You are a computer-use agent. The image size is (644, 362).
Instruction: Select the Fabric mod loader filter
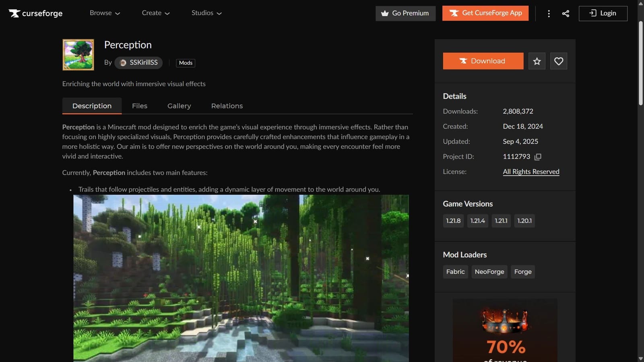[x=455, y=271]
